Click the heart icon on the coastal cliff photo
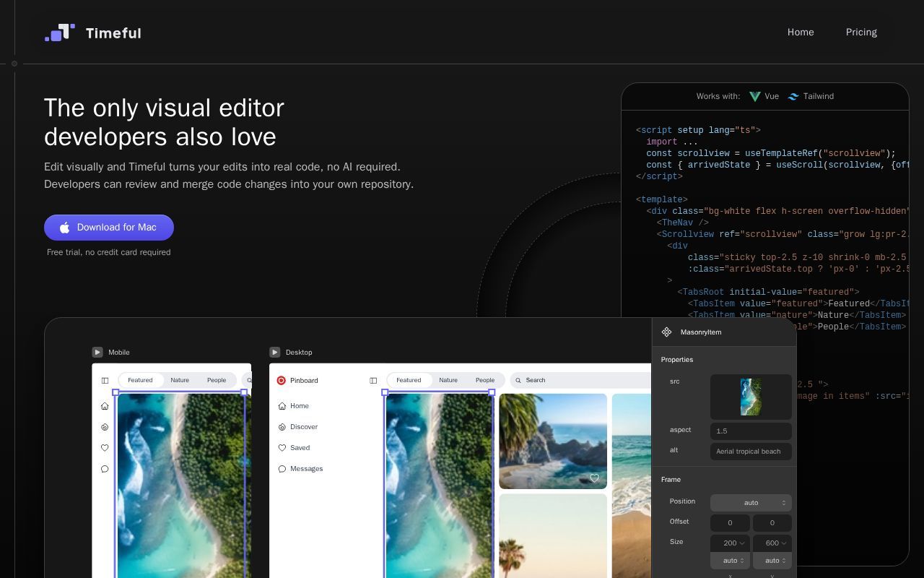 pyautogui.click(x=594, y=478)
